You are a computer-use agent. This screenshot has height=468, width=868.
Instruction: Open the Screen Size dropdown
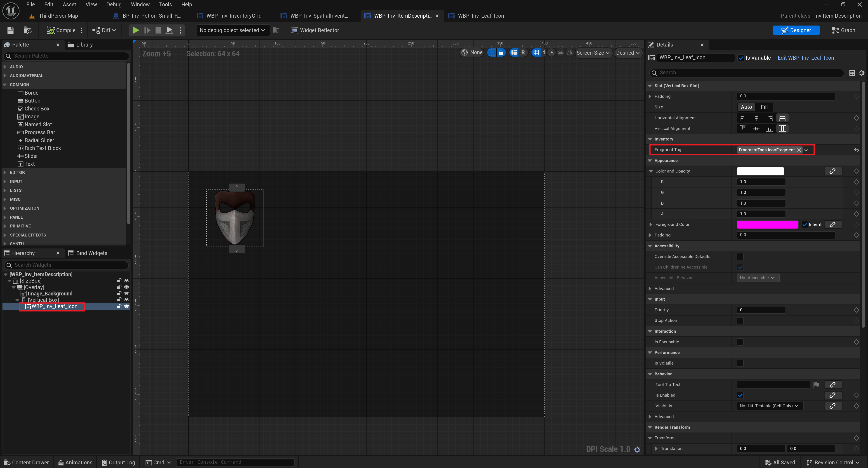(x=593, y=53)
